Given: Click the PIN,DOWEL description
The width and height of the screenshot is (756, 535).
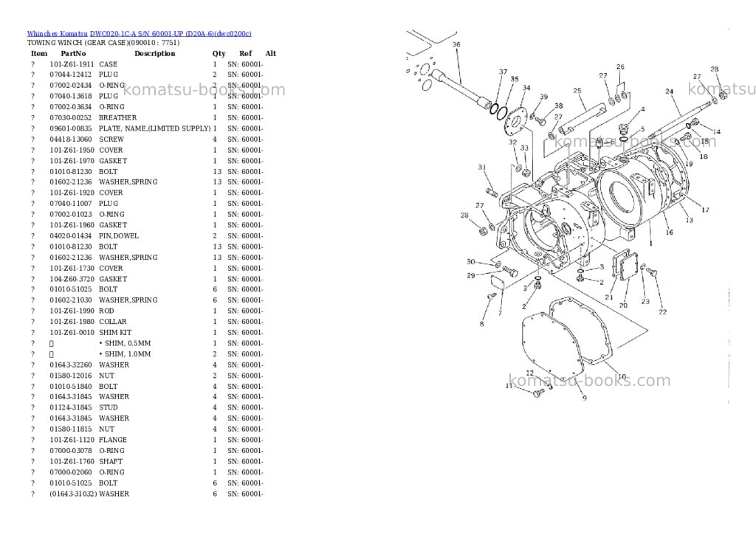Looking at the screenshot, I should point(119,236).
